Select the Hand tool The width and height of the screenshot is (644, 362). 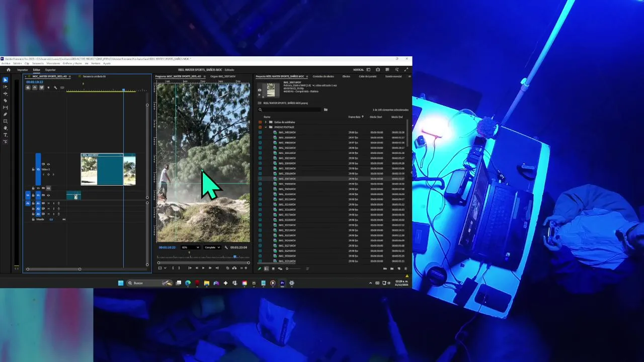[x=5, y=128]
